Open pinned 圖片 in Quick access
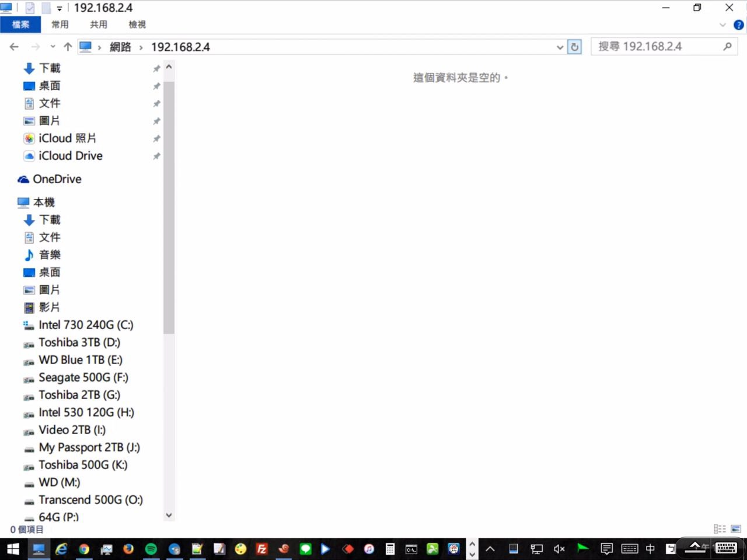 (x=50, y=121)
